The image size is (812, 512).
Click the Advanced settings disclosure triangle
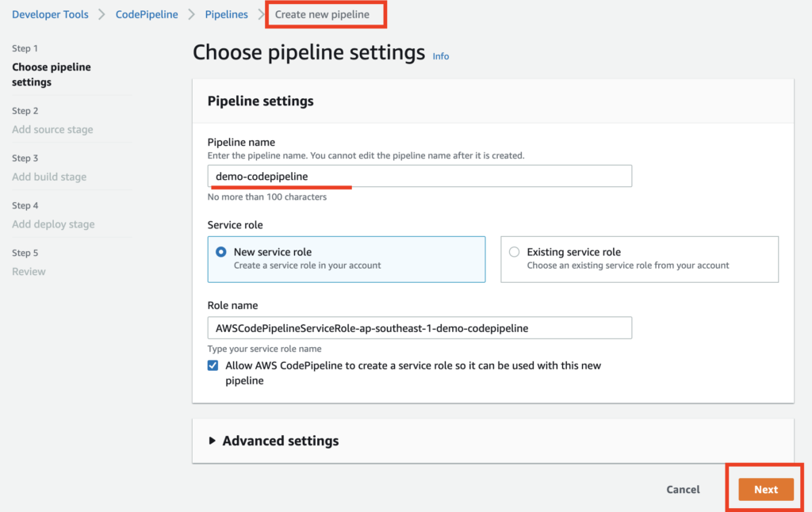click(213, 441)
